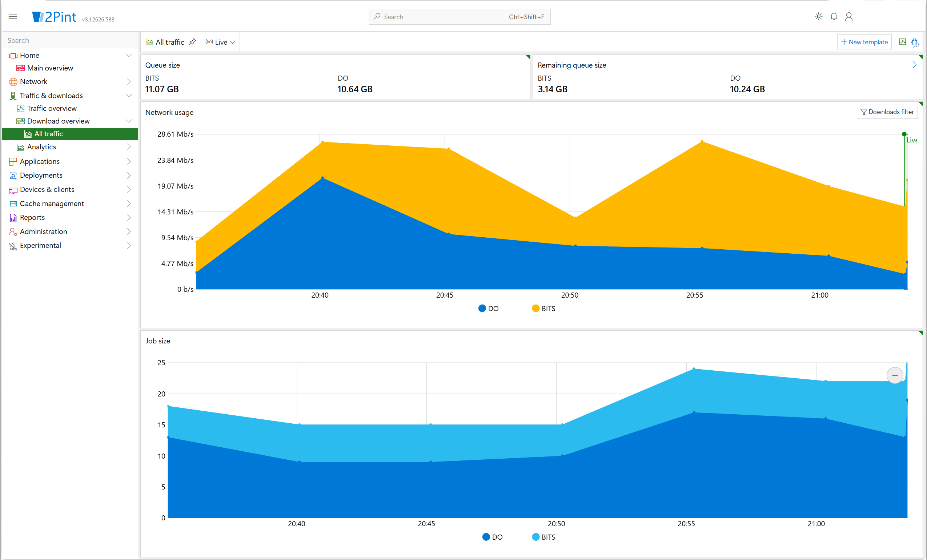927x560 pixels.
Task: Toggle the light/dark theme sun icon
Action: pyautogui.click(x=818, y=17)
